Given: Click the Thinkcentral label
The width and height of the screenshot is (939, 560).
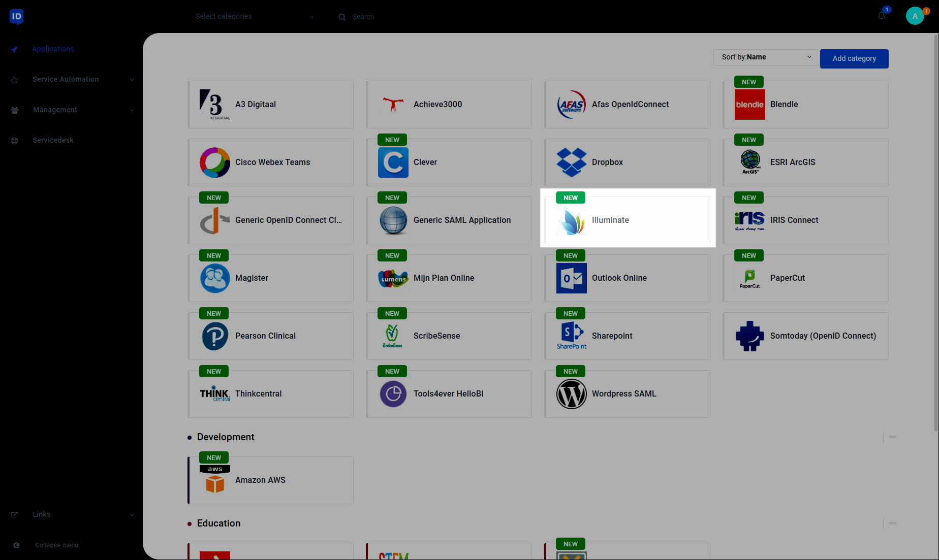Looking at the screenshot, I should pos(258,393).
